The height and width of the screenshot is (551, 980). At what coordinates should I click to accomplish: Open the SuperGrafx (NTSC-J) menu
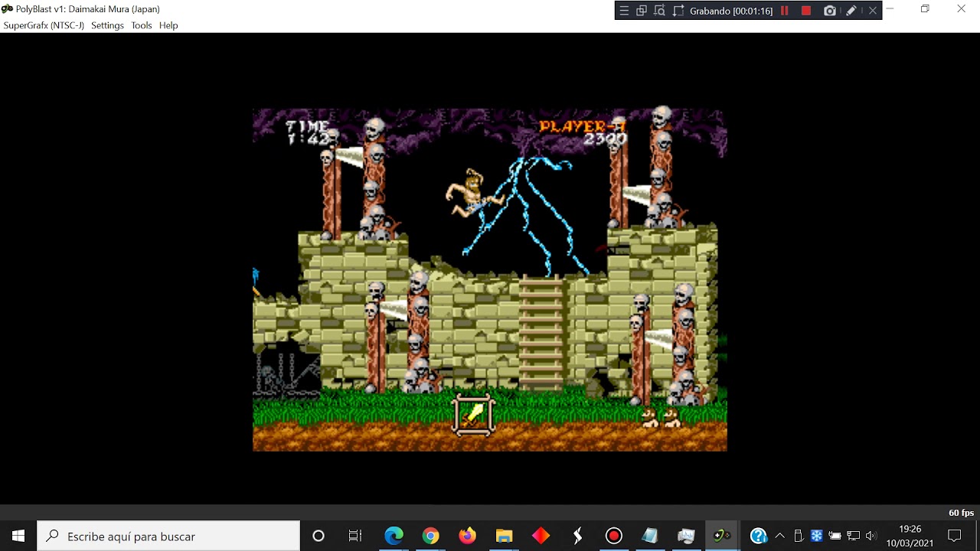coord(44,25)
